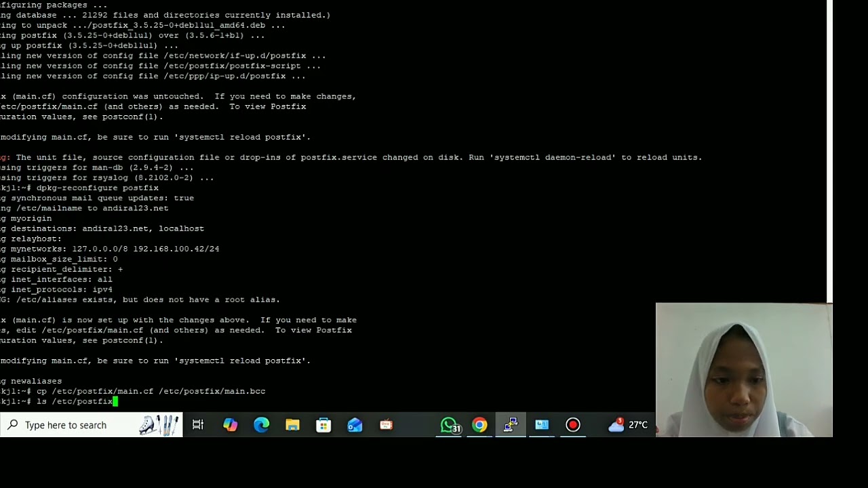Switch to Google Chrome
The width and height of the screenshot is (868, 488).
pos(479,425)
